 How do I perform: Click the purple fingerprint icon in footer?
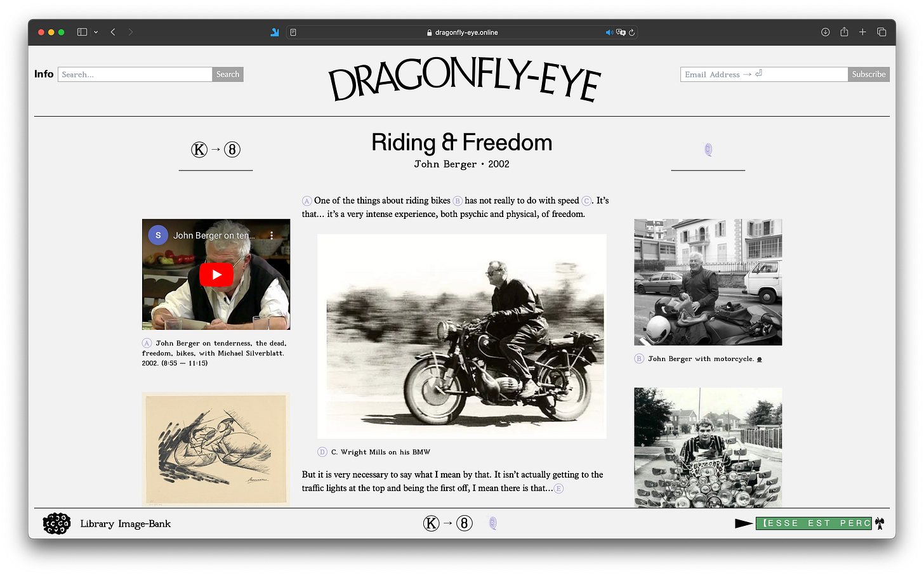click(493, 523)
